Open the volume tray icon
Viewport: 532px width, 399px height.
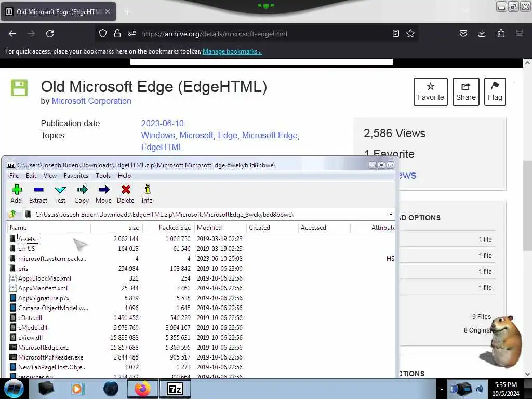click(x=480, y=389)
